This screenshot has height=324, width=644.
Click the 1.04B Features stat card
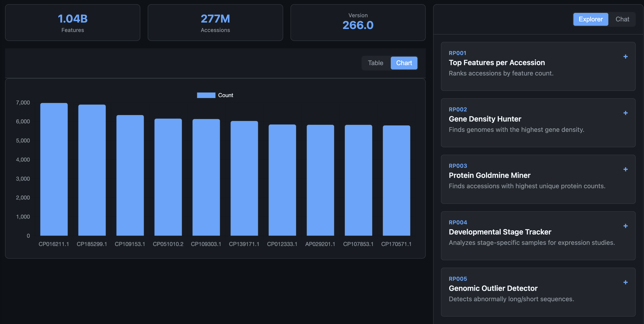coord(72,23)
